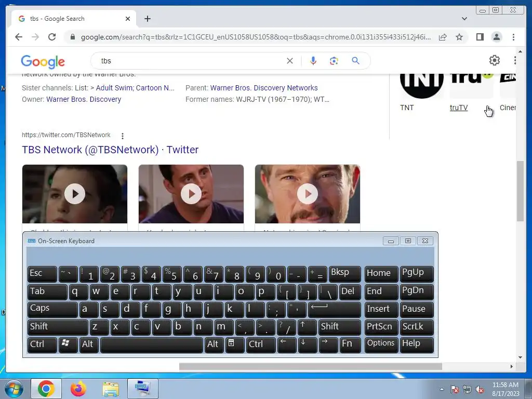Open a new Chrome tab
This screenshot has height=399, width=532.
[x=147, y=19]
